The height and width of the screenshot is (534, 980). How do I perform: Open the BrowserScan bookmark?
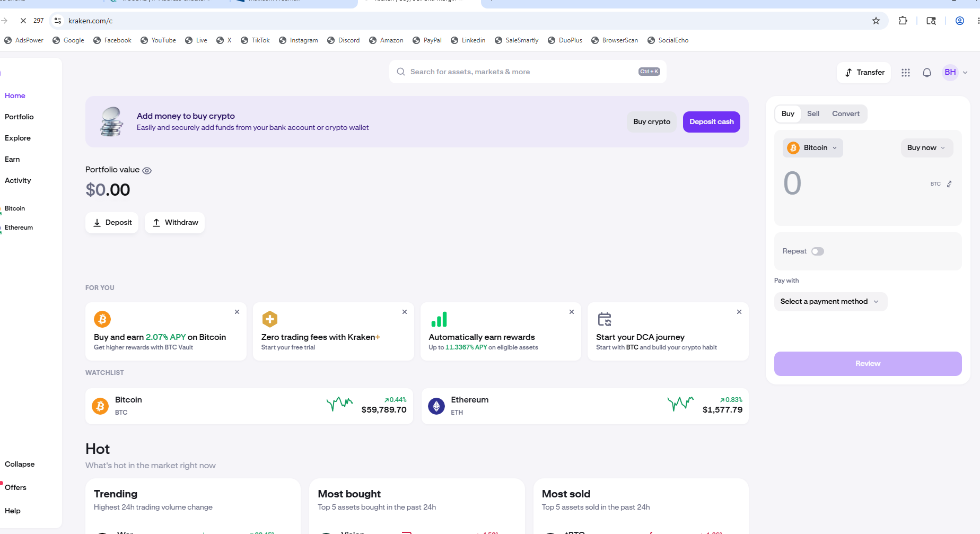tap(615, 40)
